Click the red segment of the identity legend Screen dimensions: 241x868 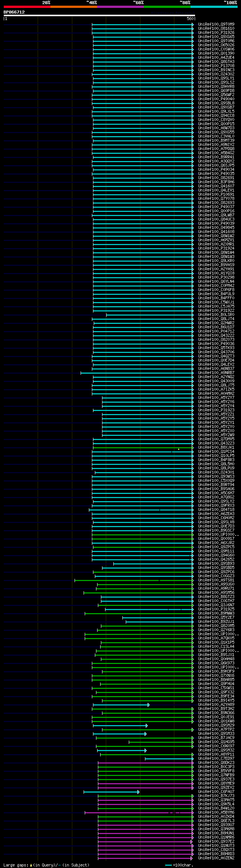(x=27, y=7)
